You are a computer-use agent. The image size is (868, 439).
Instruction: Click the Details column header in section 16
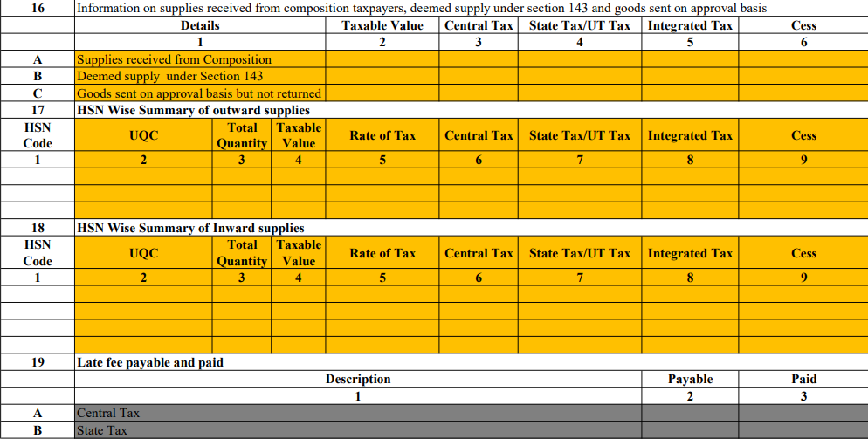click(x=200, y=25)
